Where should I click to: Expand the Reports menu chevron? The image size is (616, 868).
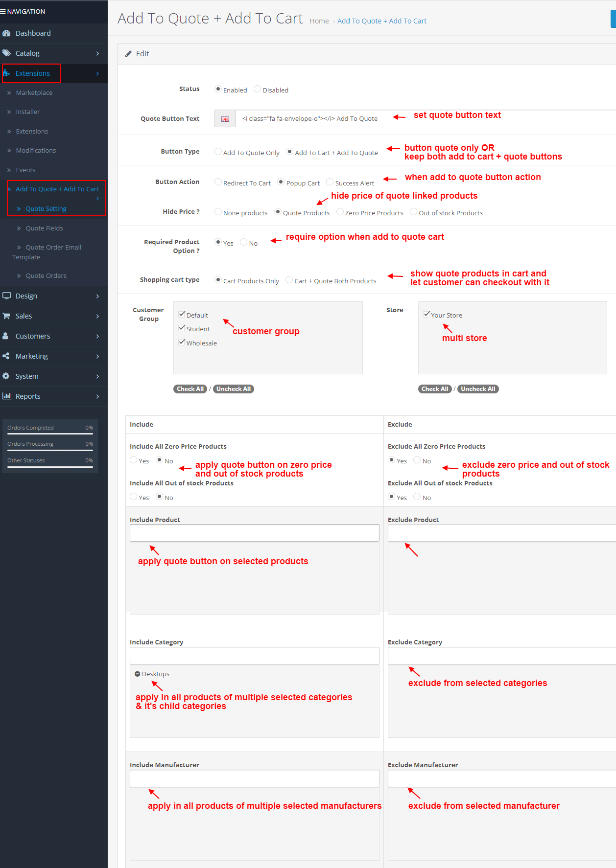(97, 396)
